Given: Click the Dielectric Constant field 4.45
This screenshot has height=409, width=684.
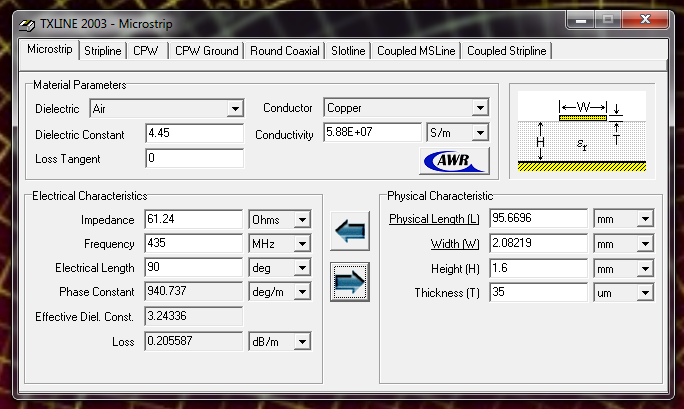Looking at the screenshot, I should coord(195,133).
